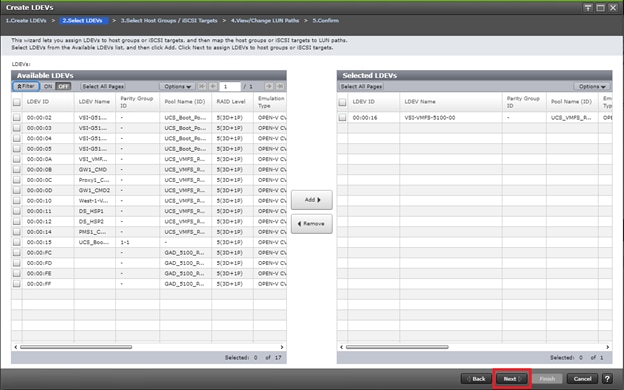The image size is (624, 390).
Task: Click the Finish button
Action: (x=547, y=378)
